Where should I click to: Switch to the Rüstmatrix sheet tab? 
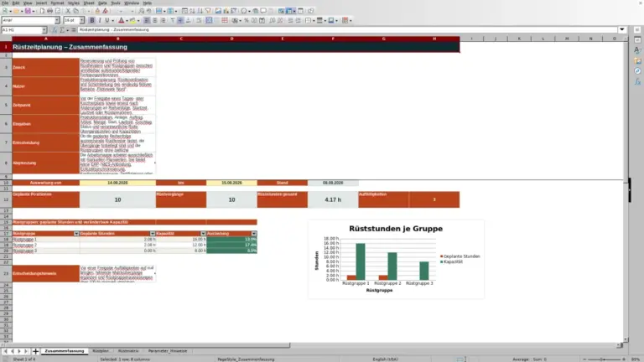(x=128, y=351)
